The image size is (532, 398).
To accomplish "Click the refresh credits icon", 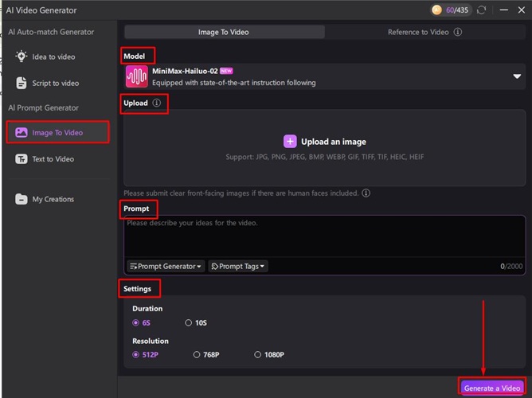I will [481, 10].
